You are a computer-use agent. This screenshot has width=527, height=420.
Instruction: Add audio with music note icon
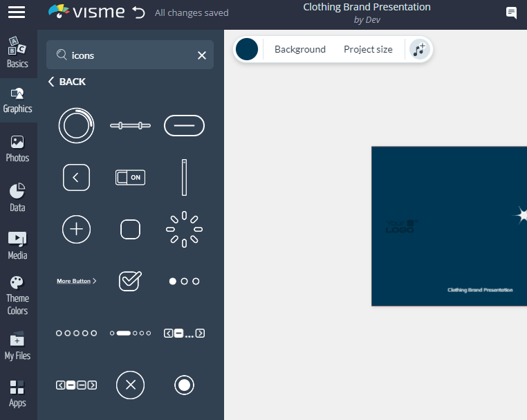pos(419,49)
